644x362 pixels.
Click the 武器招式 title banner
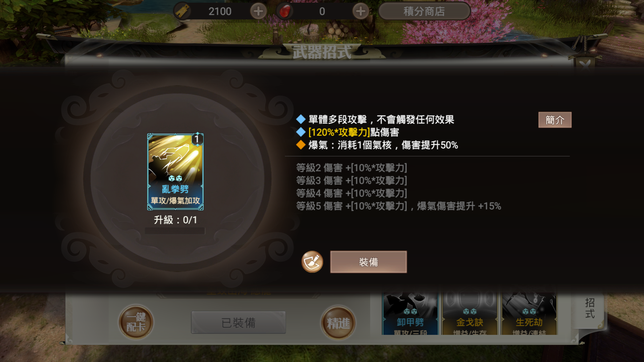(322, 52)
